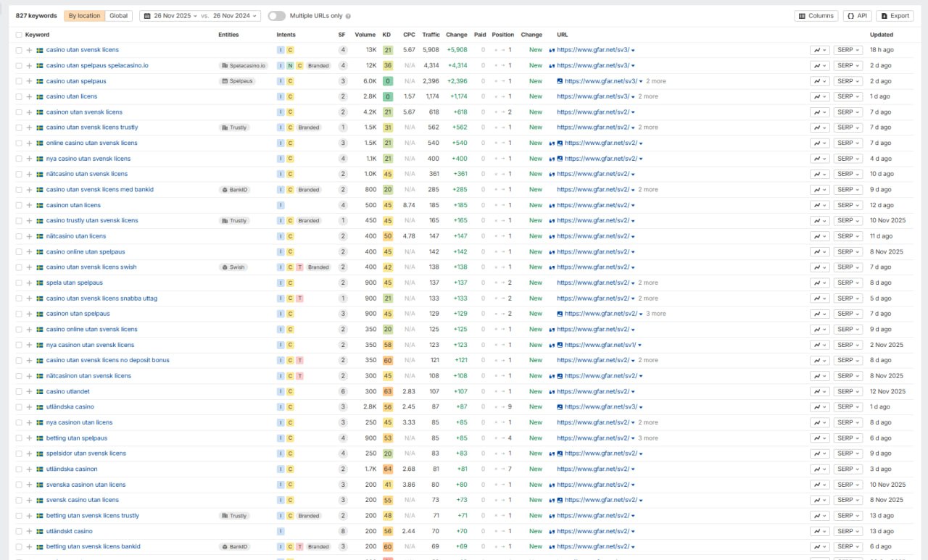Click help icon next to Multiple URLs only
The height and width of the screenshot is (560, 928).
tap(349, 16)
